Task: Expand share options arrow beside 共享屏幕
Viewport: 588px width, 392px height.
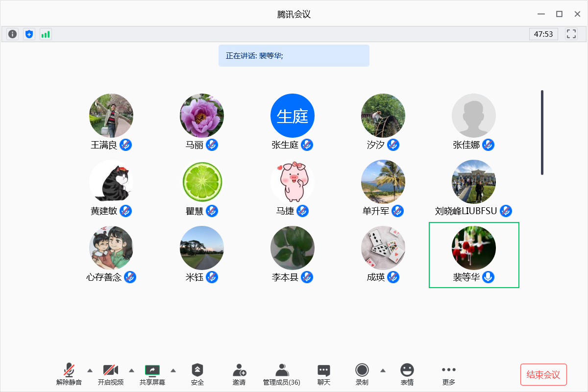Action: (x=173, y=370)
